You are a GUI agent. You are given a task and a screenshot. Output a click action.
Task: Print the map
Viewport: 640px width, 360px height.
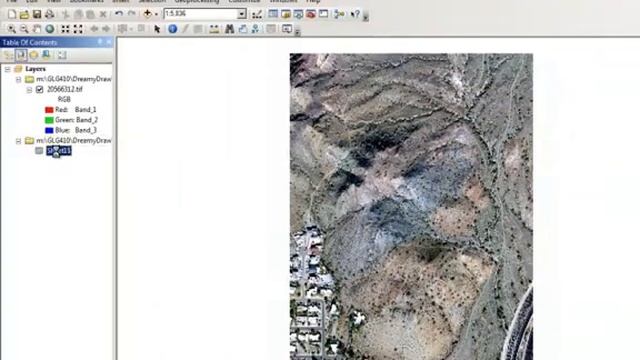[50, 15]
